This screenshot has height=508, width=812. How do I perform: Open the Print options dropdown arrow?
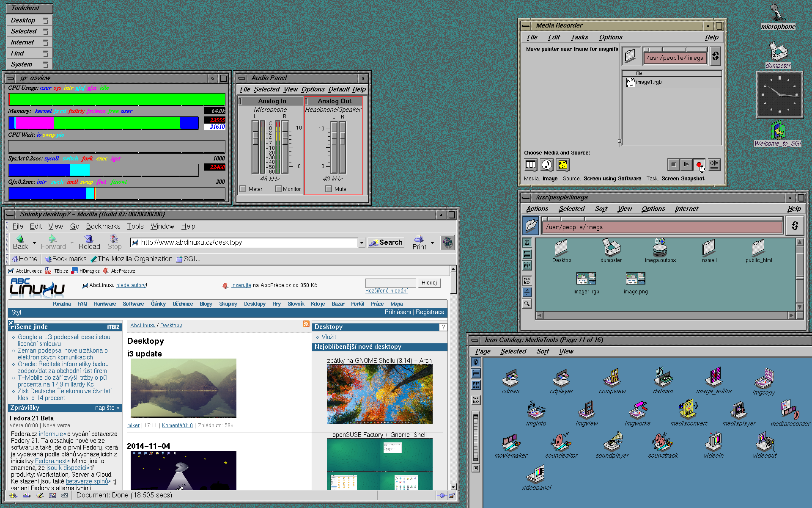432,243
